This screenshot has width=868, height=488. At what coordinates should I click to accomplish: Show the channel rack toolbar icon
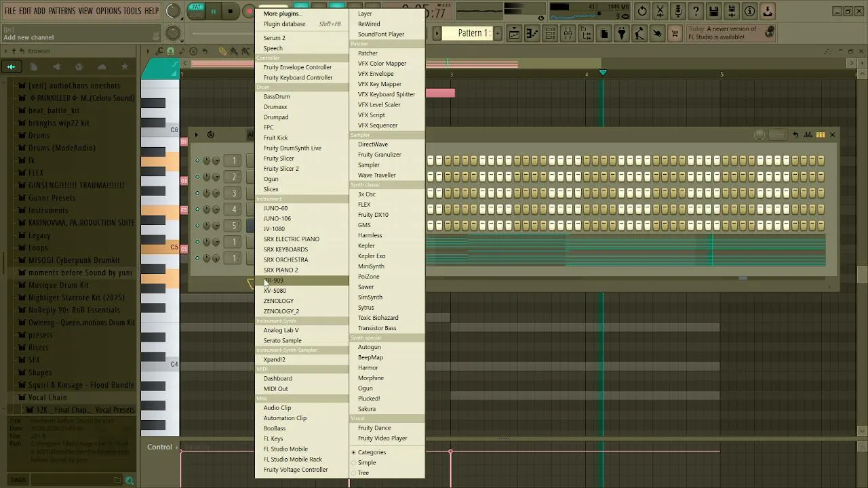[x=550, y=34]
